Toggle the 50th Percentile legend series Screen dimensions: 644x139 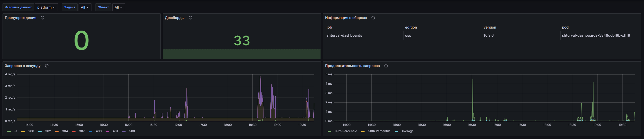click(x=379, y=131)
